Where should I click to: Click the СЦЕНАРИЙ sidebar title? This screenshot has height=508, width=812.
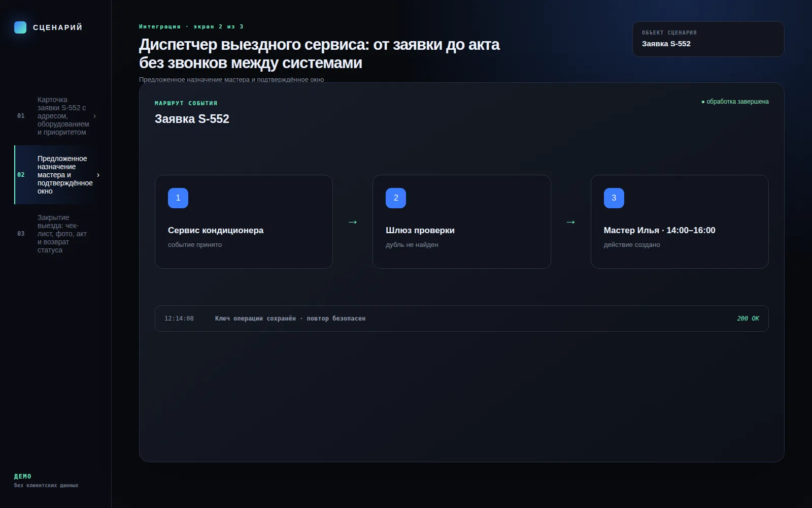(58, 27)
